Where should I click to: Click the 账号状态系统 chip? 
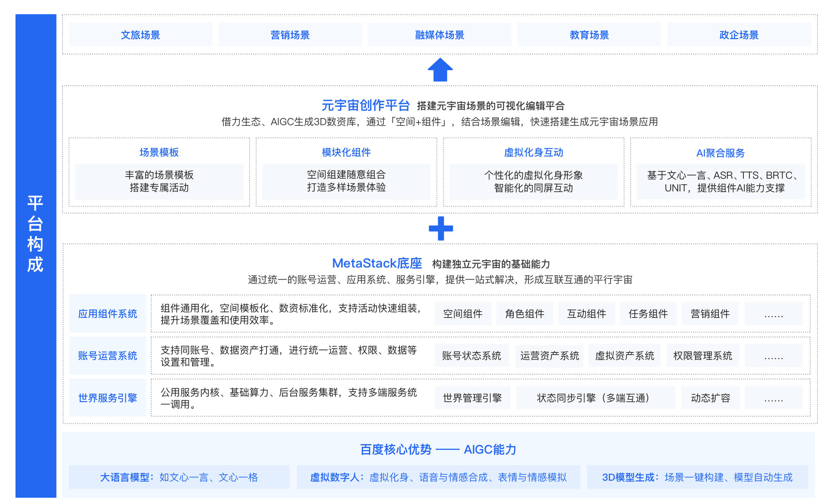click(x=471, y=356)
